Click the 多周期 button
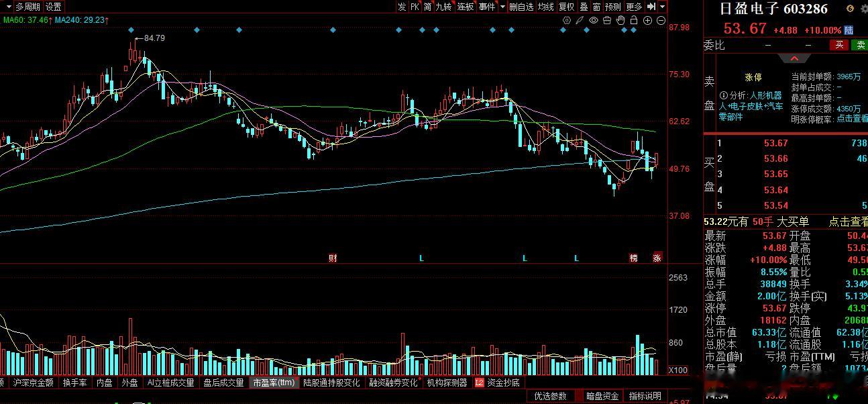This screenshot has width=868, height=404. (28, 6)
